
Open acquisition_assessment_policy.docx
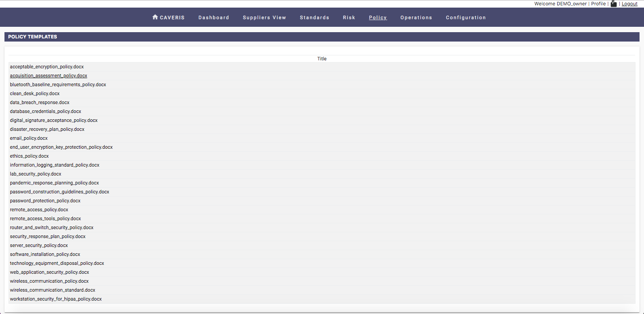pyautogui.click(x=49, y=75)
